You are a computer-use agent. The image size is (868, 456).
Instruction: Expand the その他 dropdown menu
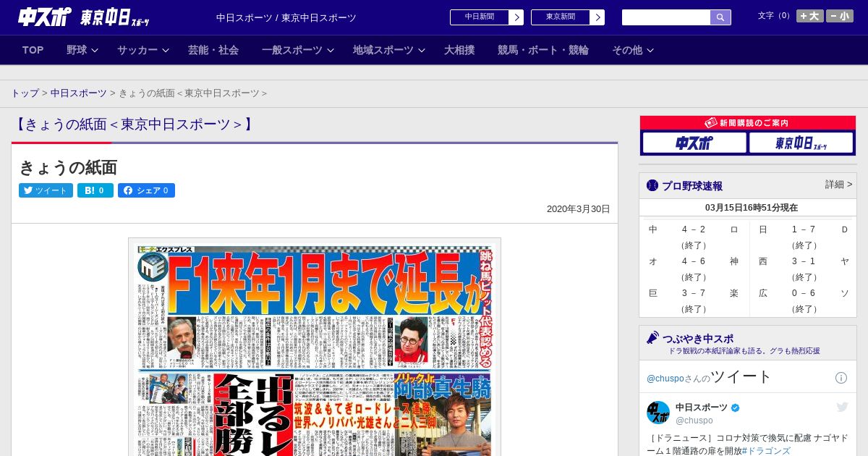633,50
